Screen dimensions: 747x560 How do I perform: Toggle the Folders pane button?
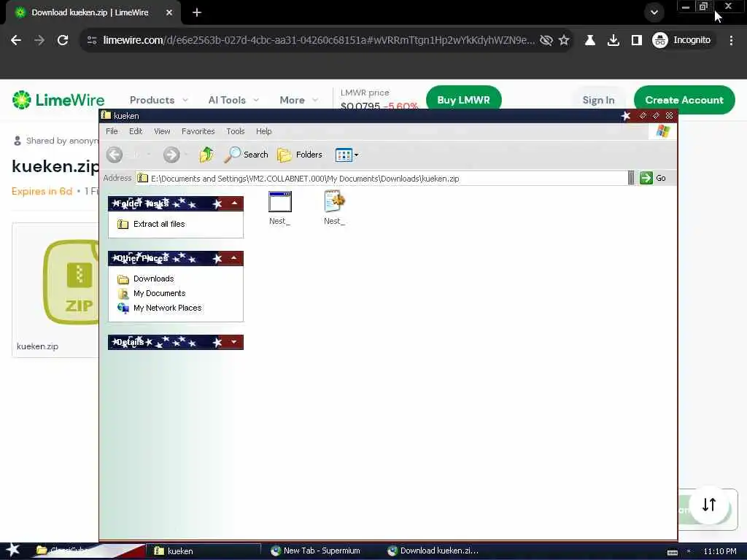tap(300, 155)
